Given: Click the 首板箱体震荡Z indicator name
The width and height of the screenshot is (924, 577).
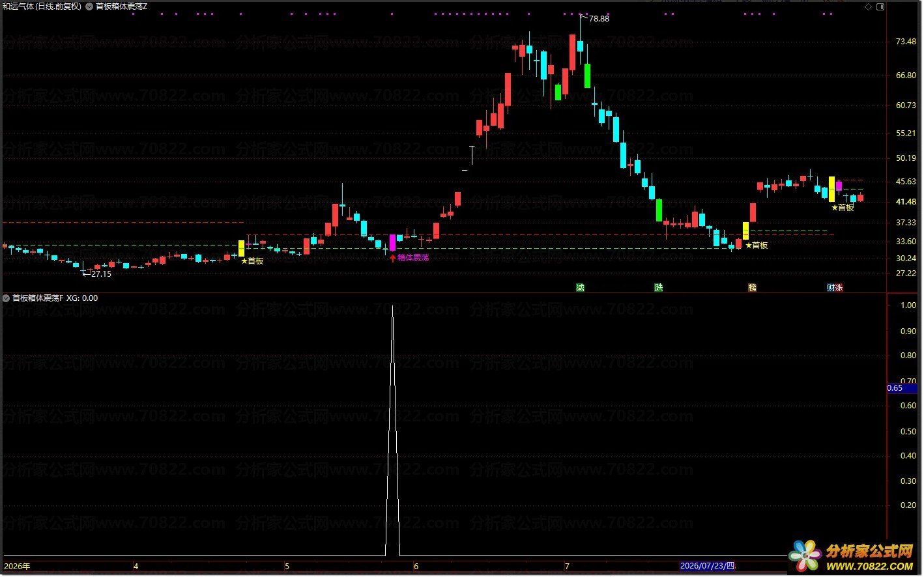Looking at the screenshot, I should pyautogui.click(x=122, y=7).
